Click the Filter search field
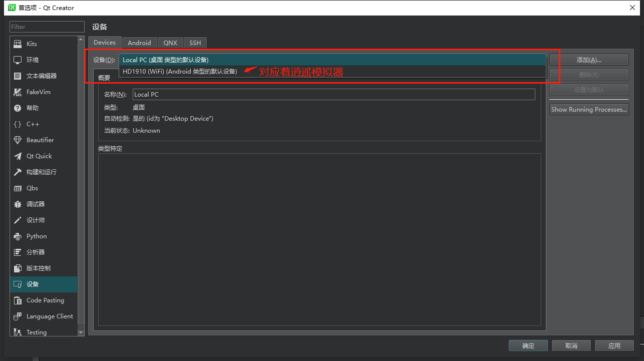Screen dimensions: 644x361 (x=47, y=27)
